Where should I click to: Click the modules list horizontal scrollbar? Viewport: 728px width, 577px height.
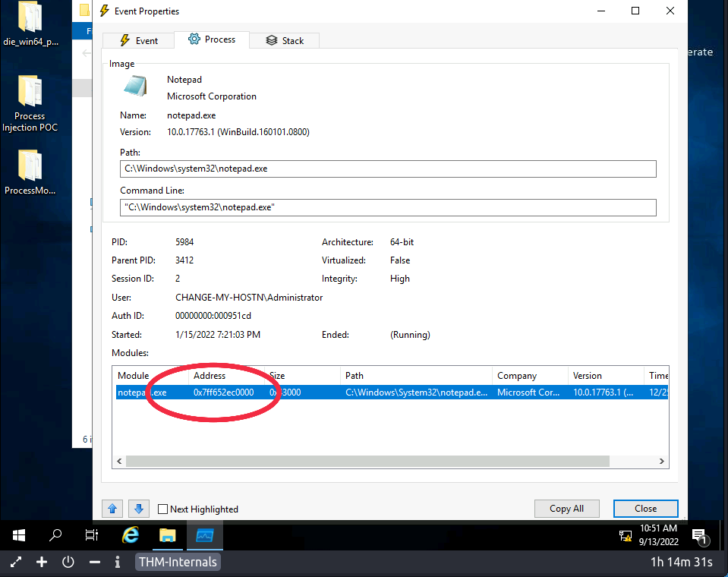[x=367, y=462]
